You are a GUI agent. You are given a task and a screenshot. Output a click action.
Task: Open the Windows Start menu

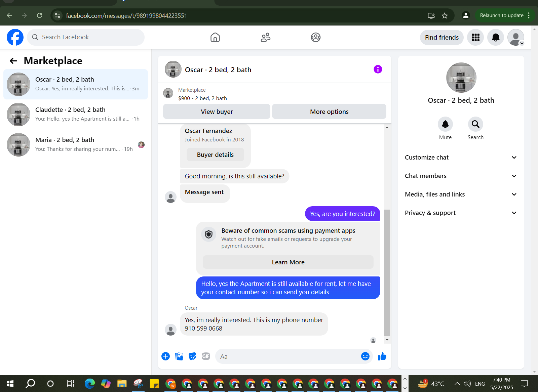tap(10, 384)
